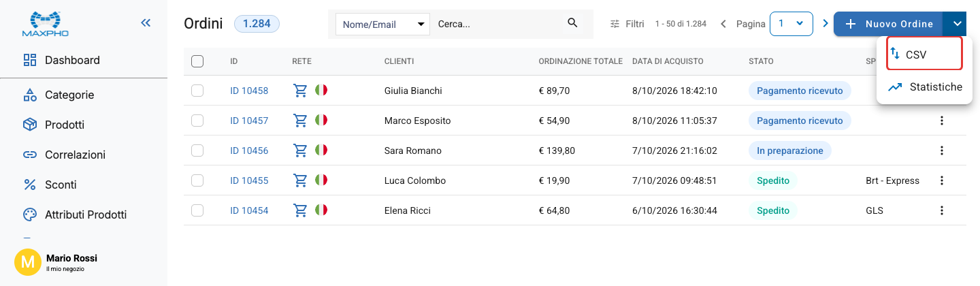Select the checkbox for order ID 10458
The width and height of the screenshot is (980, 286).
(197, 91)
